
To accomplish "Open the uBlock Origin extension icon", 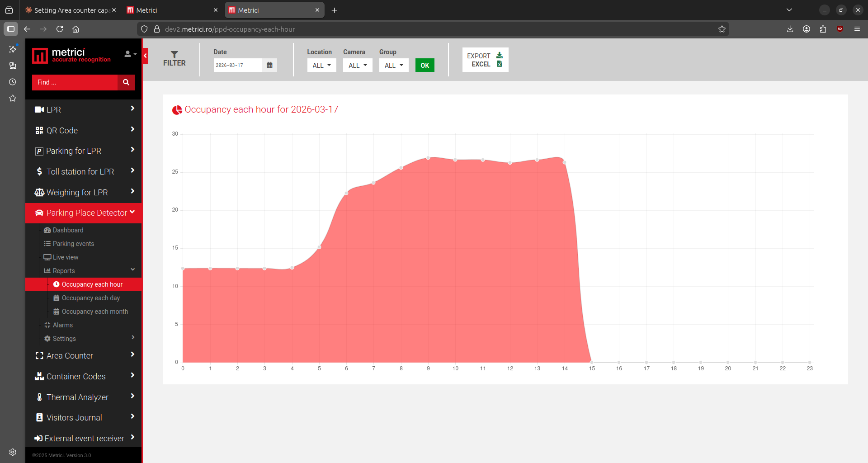I will click(x=840, y=29).
